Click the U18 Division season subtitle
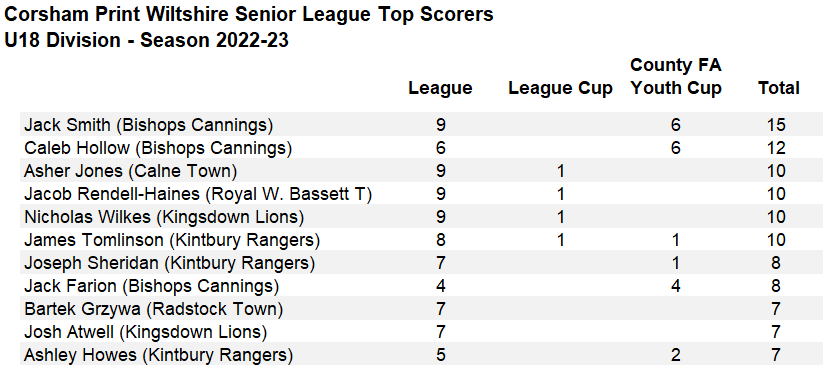The width and height of the screenshot is (823, 366). click(146, 40)
